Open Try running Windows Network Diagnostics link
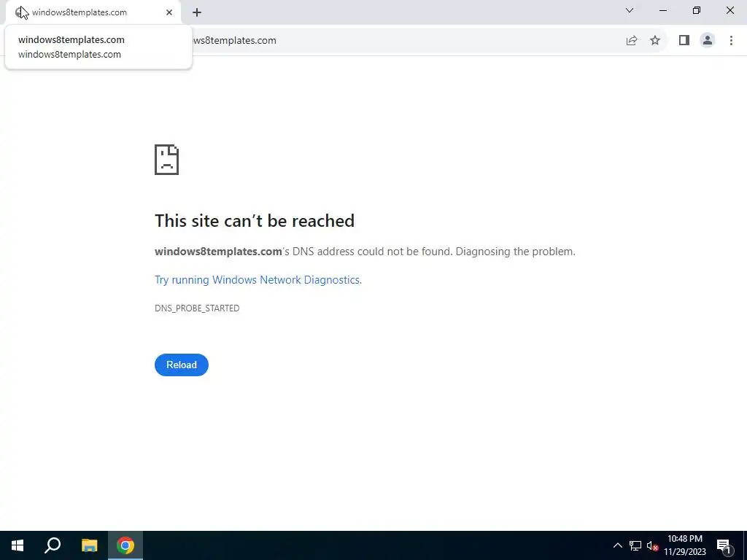Image resolution: width=747 pixels, height=560 pixels. click(258, 280)
